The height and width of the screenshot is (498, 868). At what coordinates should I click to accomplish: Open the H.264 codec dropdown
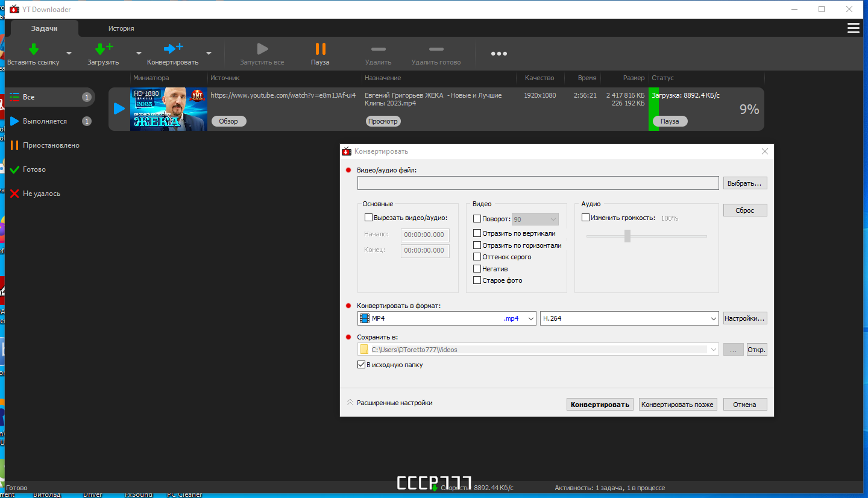[x=629, y=318]
